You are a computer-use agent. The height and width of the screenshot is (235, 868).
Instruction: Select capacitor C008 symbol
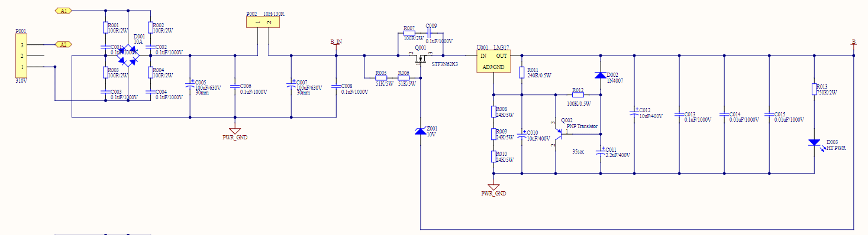336,86
